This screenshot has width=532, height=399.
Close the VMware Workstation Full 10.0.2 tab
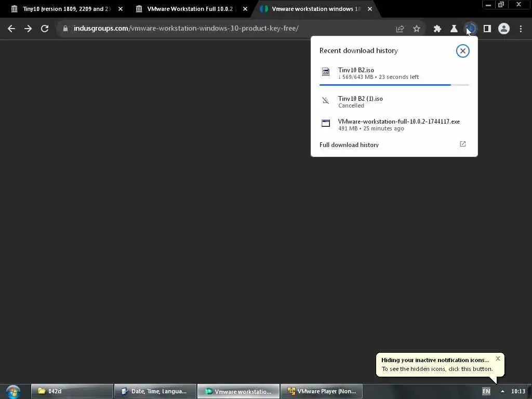click(245, 9)
